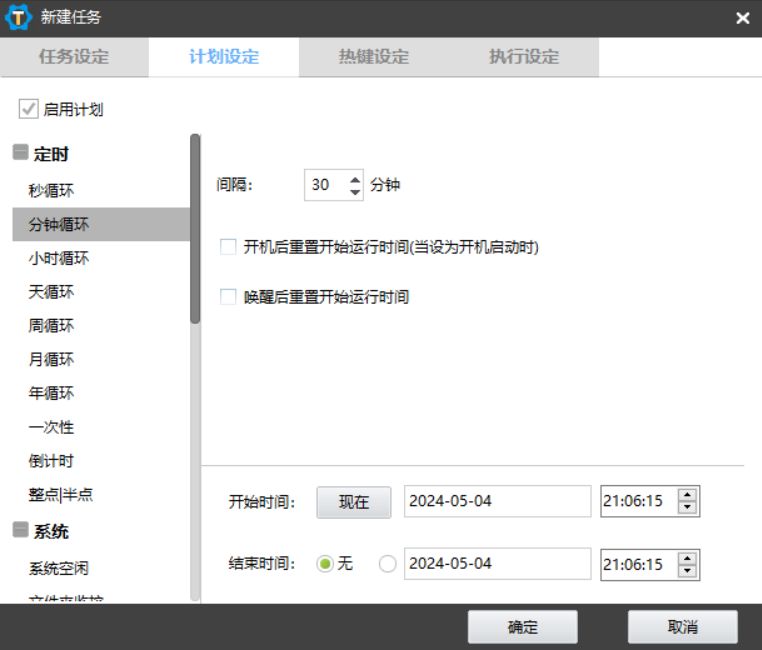Decrement the start time down arrow
This screenshot has height=650, width=762.
[687, 508]
